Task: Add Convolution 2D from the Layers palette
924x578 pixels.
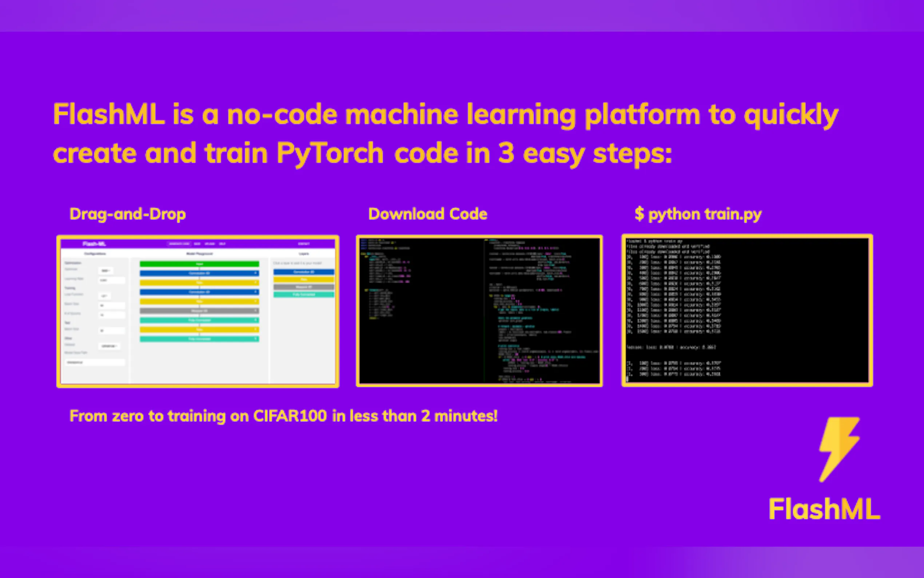Action: pyautogui.click(x=303, y=272)
